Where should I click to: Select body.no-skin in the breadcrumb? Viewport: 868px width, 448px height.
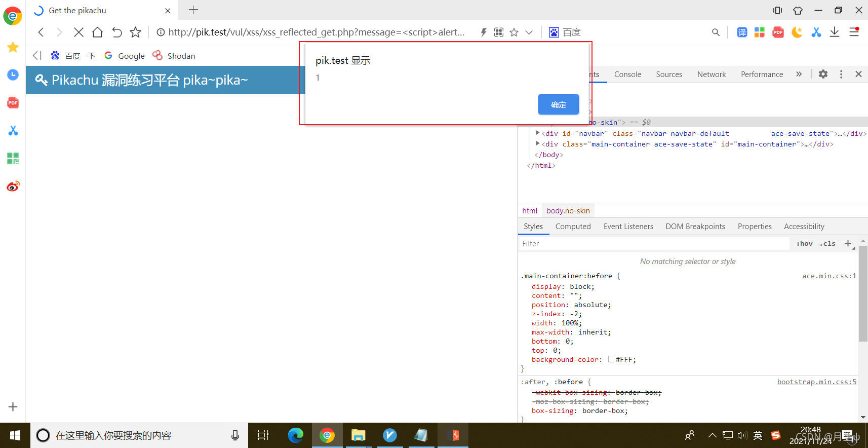click(568, 211)
